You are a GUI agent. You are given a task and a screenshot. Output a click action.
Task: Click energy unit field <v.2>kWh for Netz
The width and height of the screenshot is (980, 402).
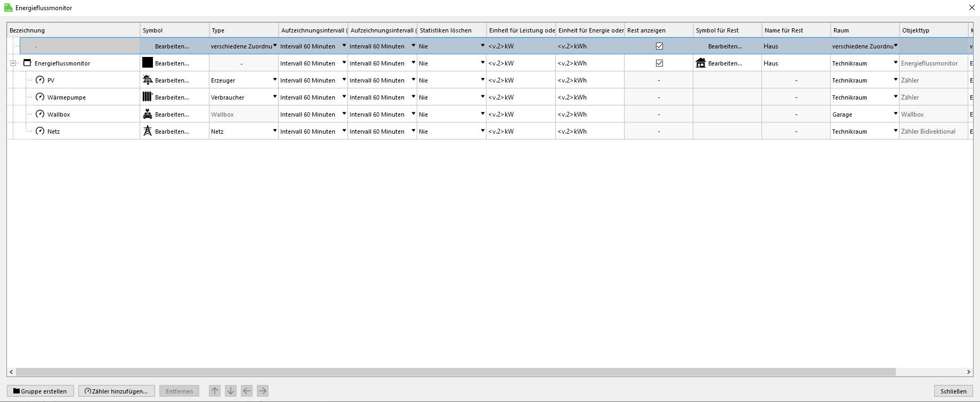(590, 132)
